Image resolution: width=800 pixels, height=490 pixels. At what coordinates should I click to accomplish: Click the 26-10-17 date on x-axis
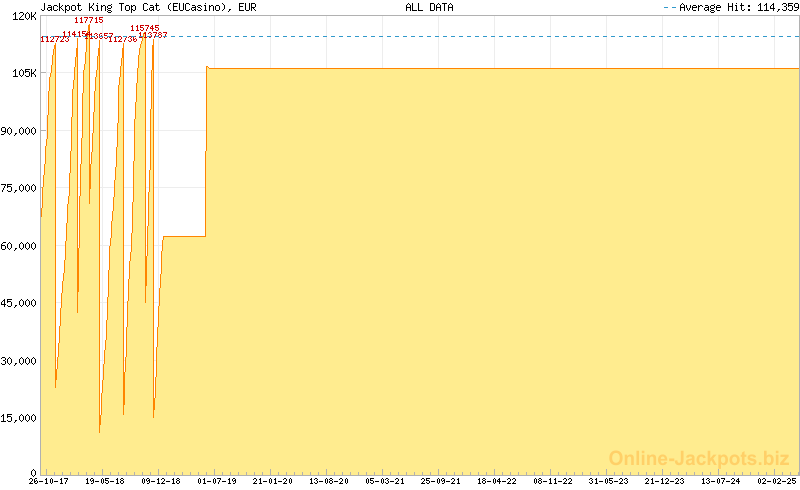(48, 481)
